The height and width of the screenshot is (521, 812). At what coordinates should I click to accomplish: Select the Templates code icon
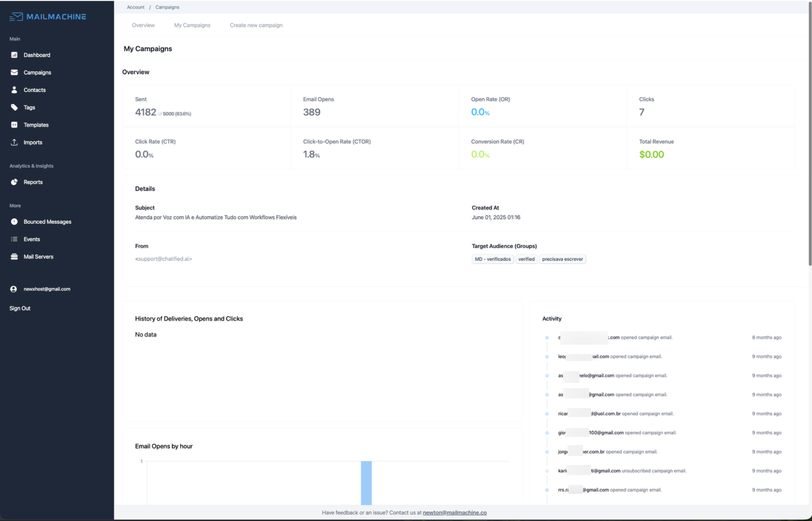point(14,125)
